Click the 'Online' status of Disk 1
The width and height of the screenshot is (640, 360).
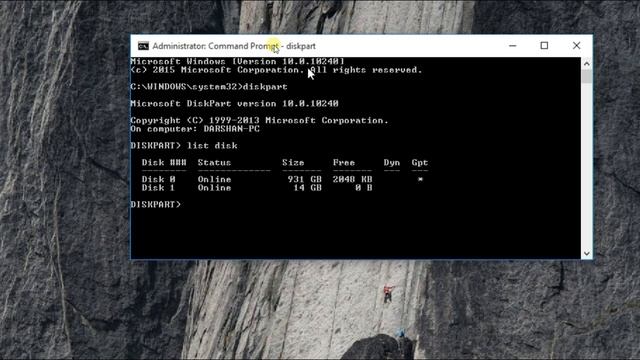(x=214, y=188)
